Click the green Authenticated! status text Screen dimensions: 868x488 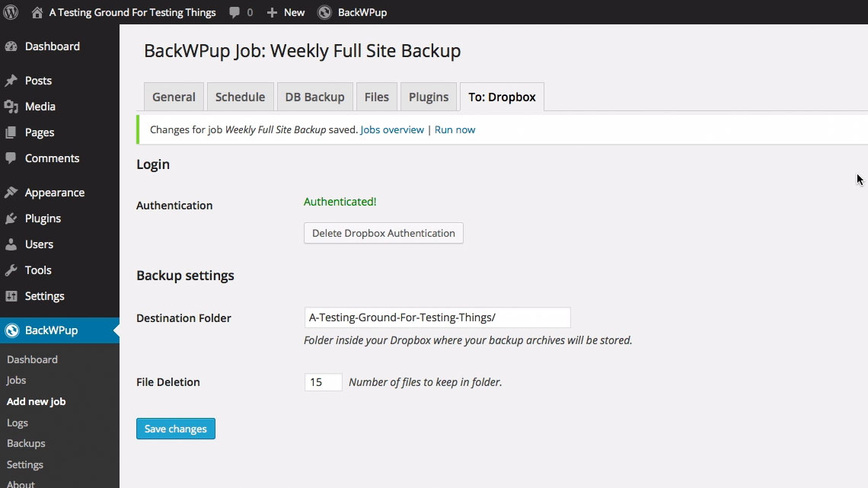click(x=340, y=202)
